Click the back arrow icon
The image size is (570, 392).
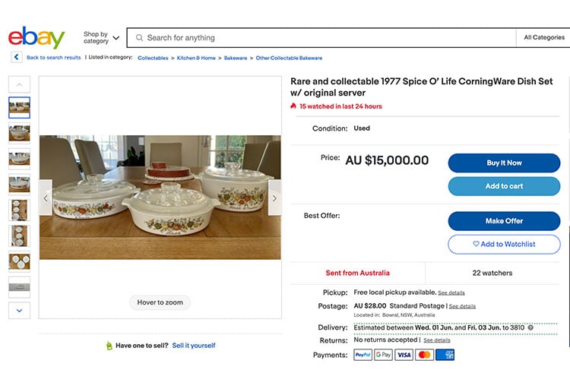[16, 58]
